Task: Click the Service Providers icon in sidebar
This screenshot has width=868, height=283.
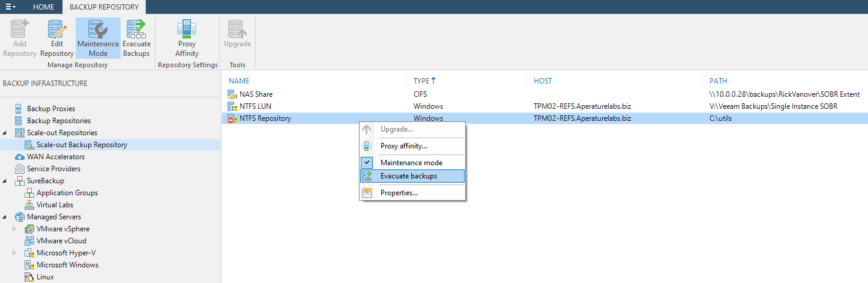Action: pyautogui.click(x=20, y=169)
